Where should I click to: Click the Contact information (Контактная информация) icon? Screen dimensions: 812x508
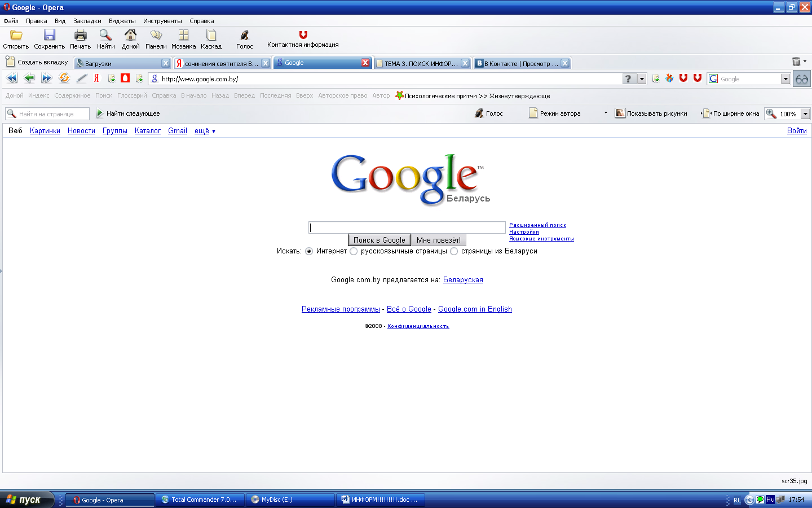click(x=303, y=34)
